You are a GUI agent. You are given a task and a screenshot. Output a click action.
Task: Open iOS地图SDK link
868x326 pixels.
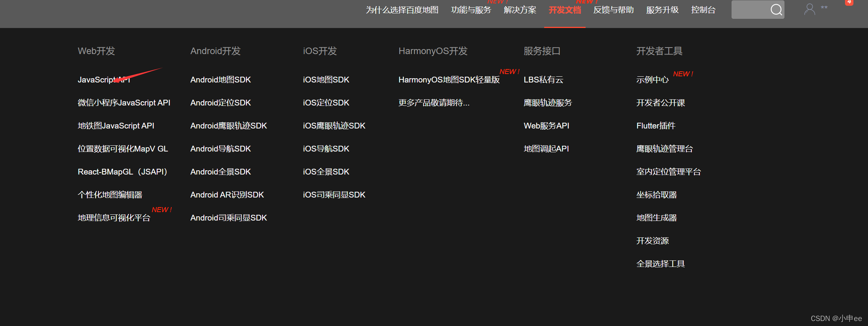[x=326, y=80]
